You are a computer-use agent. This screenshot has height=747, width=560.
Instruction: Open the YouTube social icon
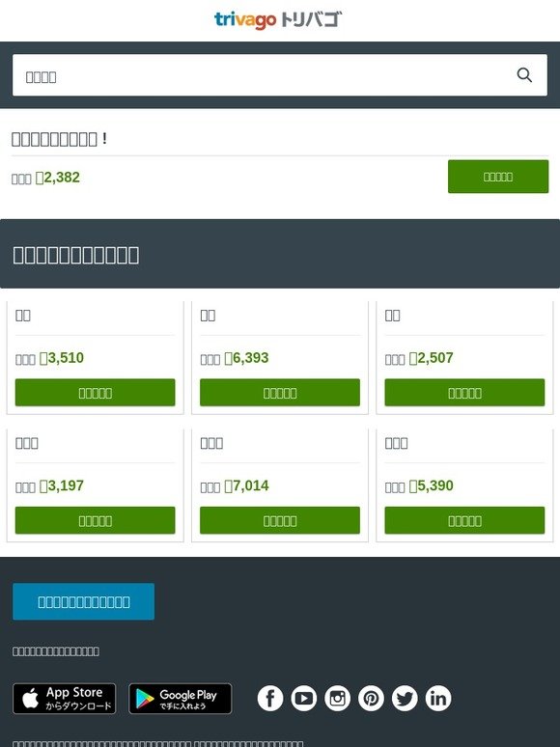pyautogui.click(x=304, y=699)
